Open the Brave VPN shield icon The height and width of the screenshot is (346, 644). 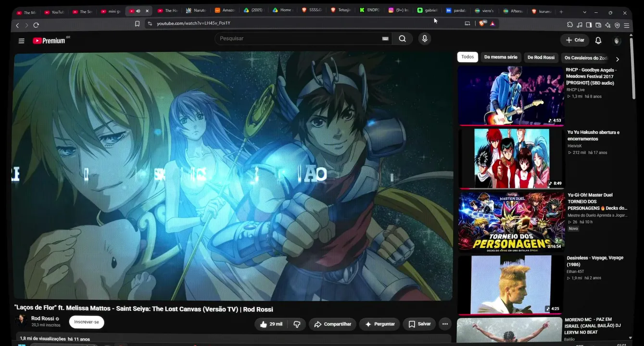point(617,25)
